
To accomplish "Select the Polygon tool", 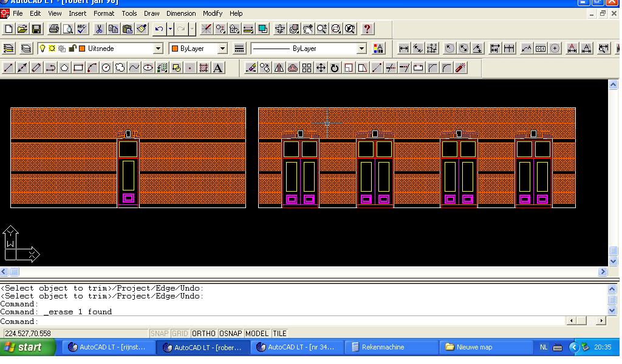I will coord(64,68).
